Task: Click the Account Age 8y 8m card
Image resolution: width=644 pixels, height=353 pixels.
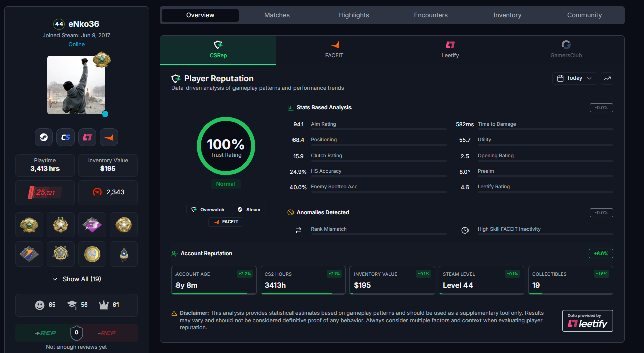Action: (214, 280)
